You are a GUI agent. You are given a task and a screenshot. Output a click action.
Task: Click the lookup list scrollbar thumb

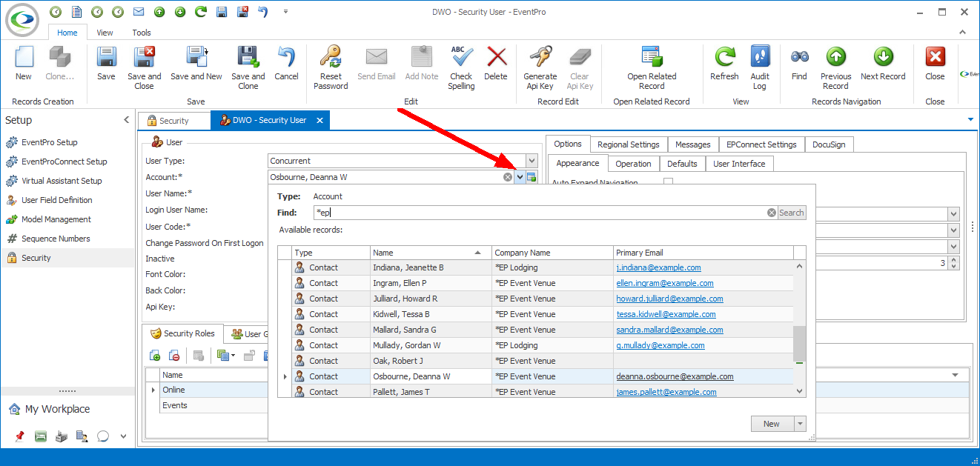tap(799, 342)
